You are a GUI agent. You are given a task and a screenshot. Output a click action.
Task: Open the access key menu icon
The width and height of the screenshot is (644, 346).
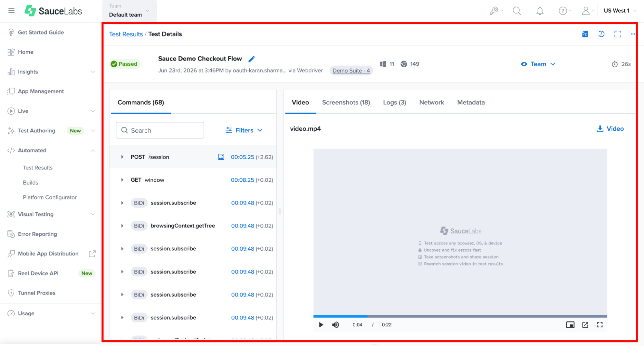pos(496,11)
